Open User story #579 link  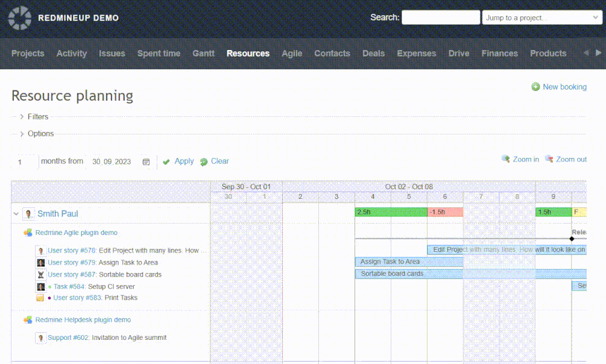pos(72,263)
